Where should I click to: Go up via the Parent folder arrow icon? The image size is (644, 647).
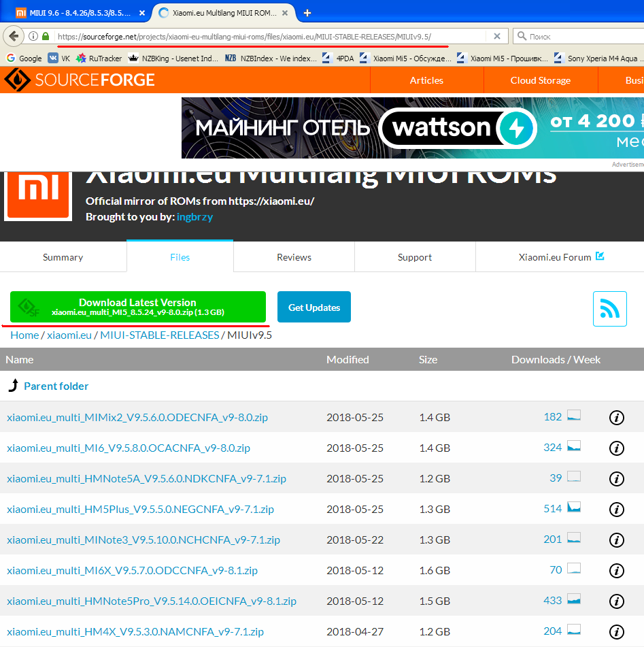(14, 385)
